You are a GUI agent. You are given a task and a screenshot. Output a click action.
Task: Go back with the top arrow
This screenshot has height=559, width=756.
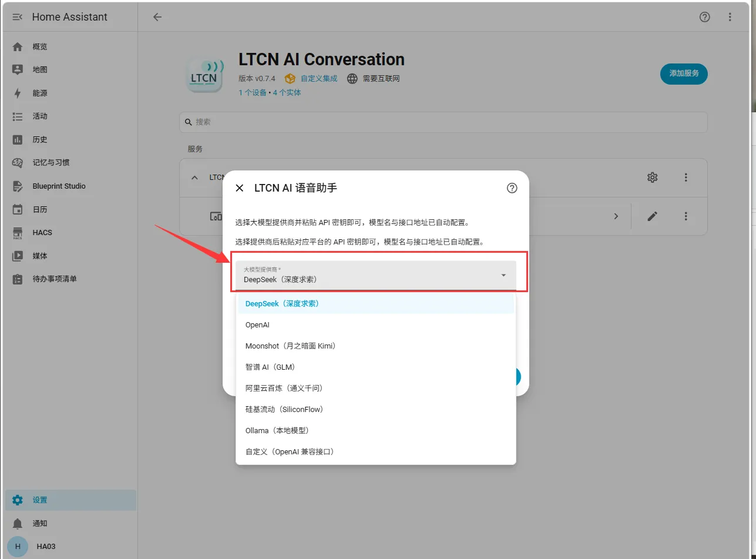click(157, 17)
